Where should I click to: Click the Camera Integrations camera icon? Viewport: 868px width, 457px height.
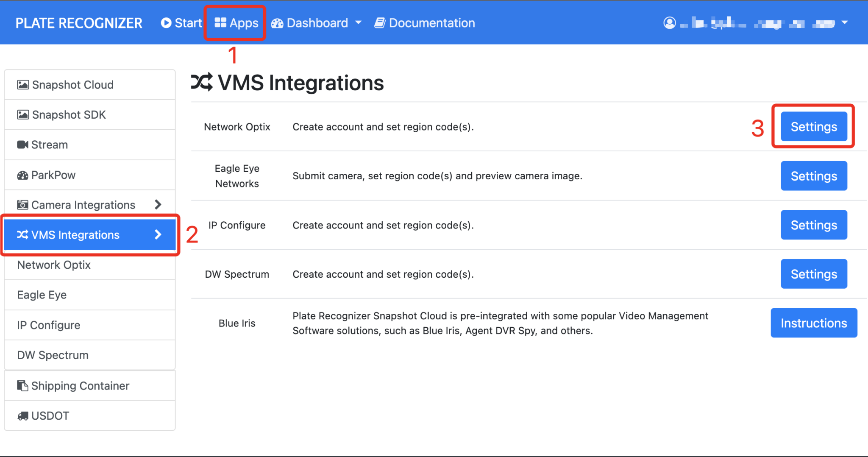[x=22, y=205]
